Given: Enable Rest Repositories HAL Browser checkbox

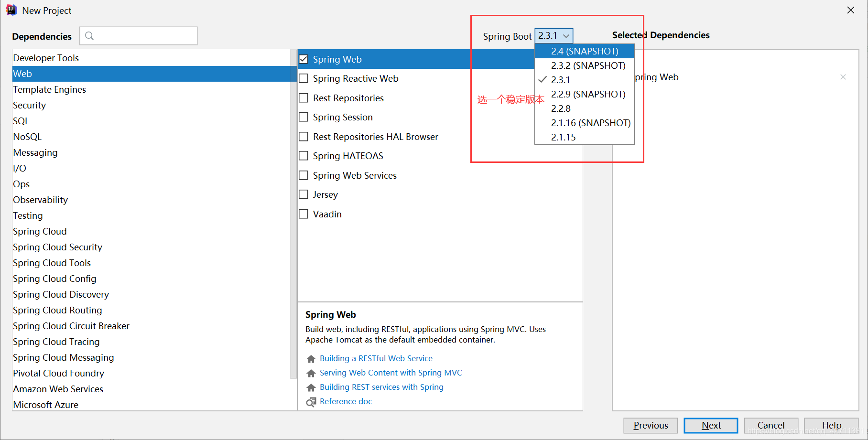Looking at the screenshot, I should [304, 137].
